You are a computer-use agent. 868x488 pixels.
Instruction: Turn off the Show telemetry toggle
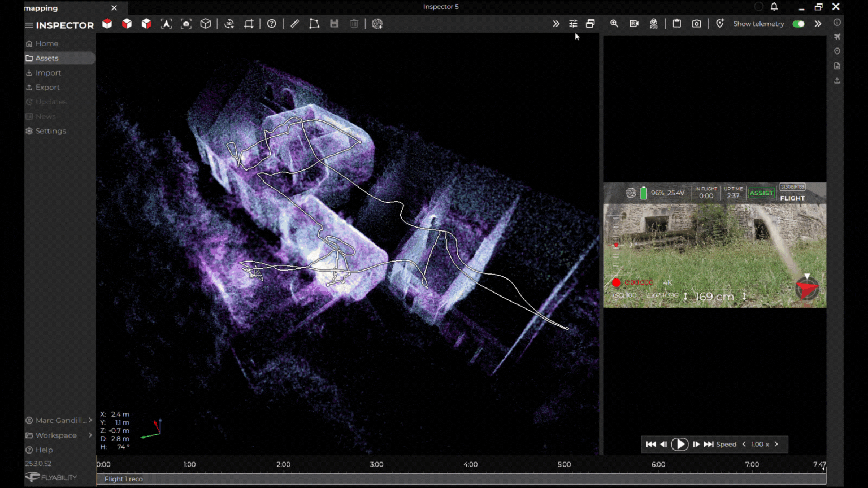click(798, 24)
